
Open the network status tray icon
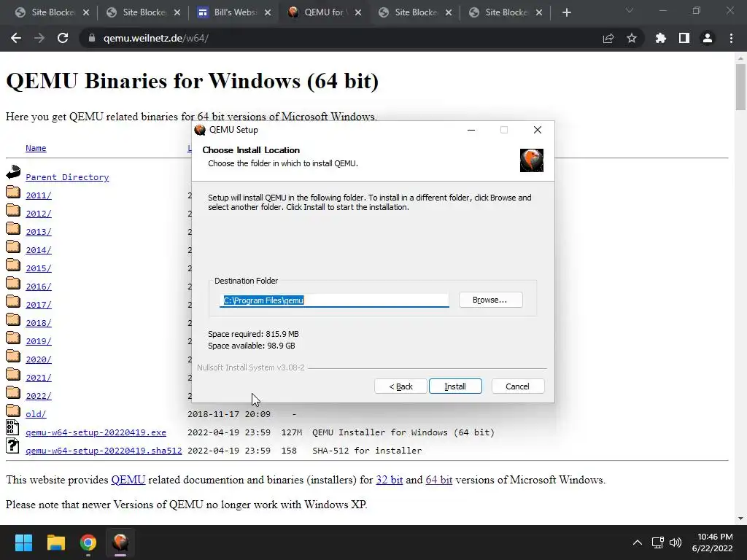click(x=658, y=542)
